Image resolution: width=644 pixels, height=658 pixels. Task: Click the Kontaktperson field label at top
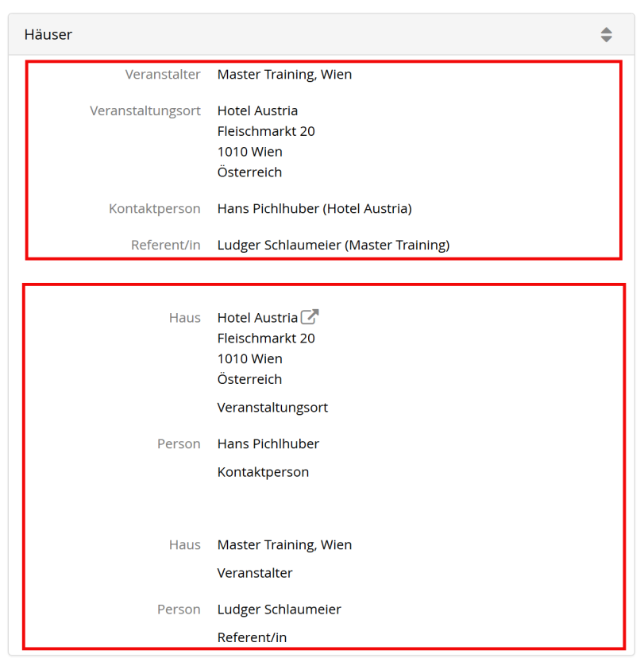(155, 209)
